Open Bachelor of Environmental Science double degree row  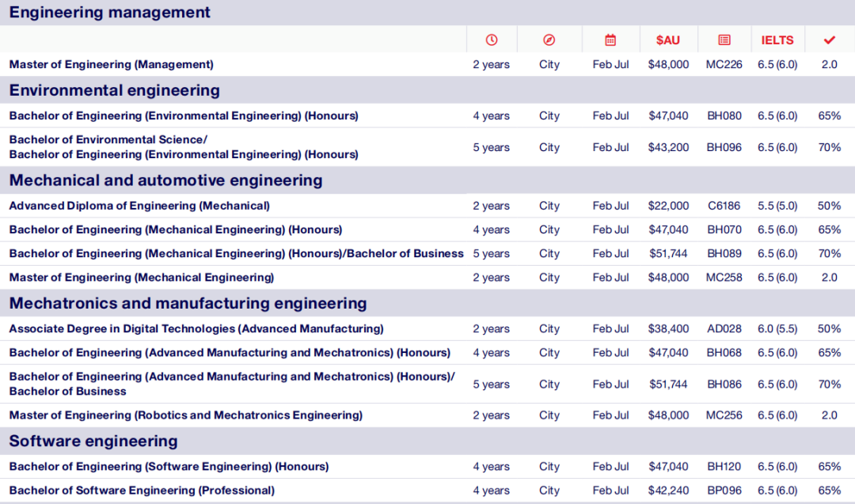[184, 147]
